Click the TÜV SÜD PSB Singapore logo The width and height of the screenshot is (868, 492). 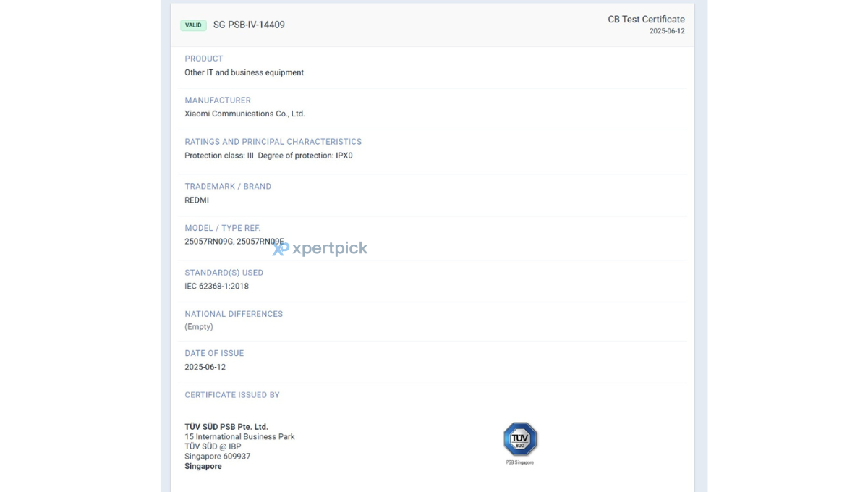tap(520, 439)
